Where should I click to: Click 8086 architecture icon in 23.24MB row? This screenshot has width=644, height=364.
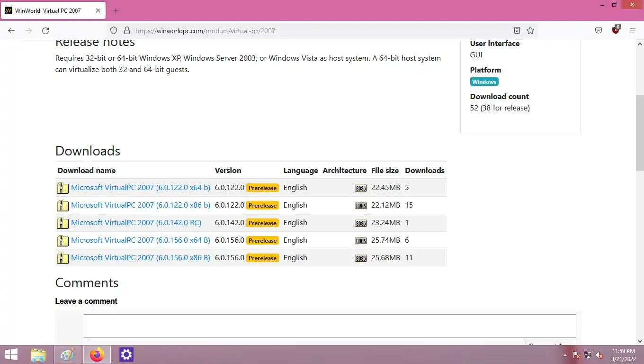pyautogui.click(x=361, y=223)
